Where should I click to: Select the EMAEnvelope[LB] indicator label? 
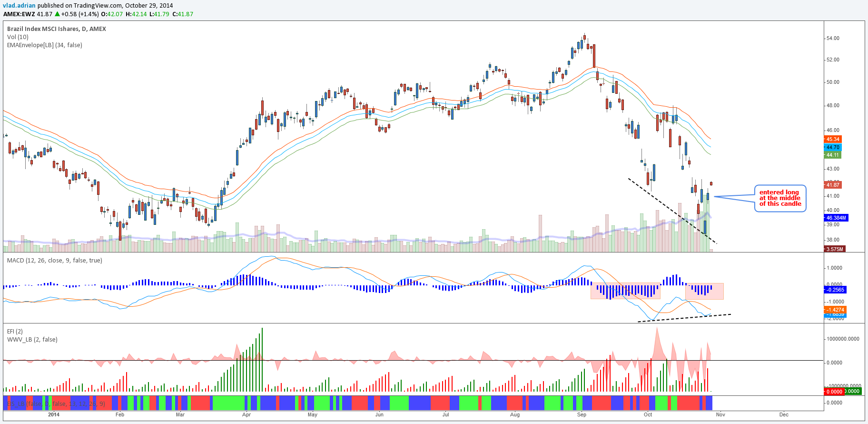pos(45,45)
